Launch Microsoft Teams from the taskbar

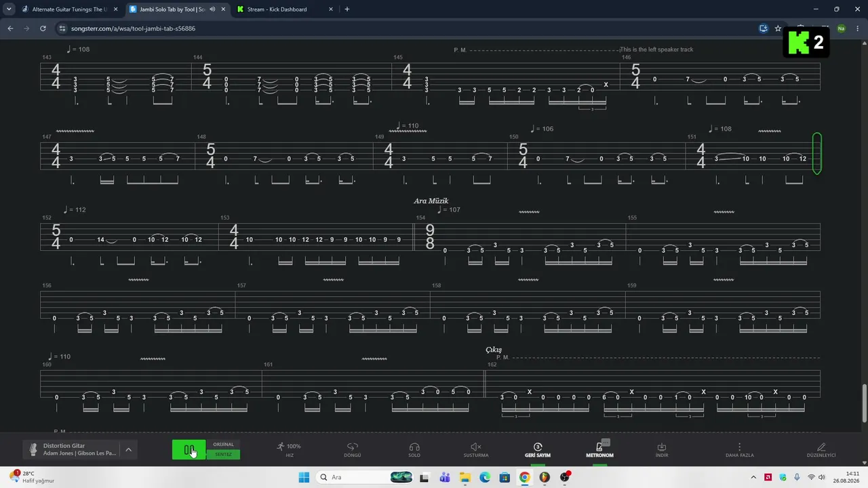[445, 477]
